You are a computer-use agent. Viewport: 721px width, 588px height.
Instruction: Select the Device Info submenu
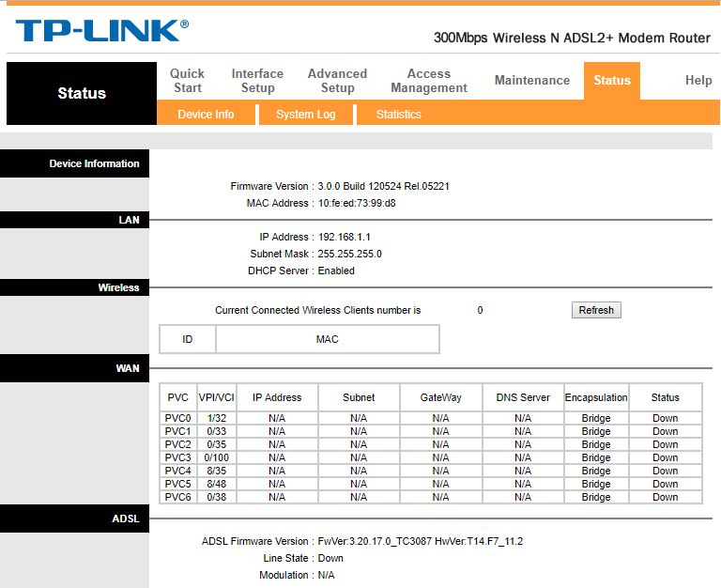pyautogui.click(x=206, y=114)
